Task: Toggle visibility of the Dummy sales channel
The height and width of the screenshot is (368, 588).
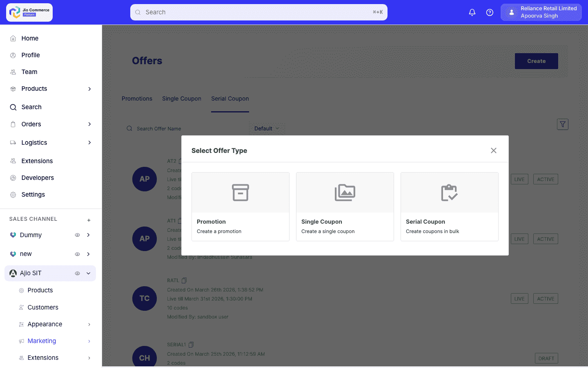Action: (77, 235)
